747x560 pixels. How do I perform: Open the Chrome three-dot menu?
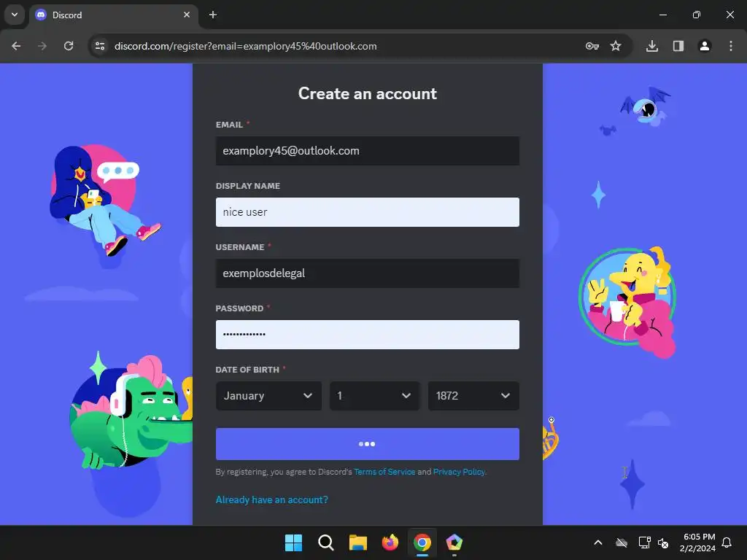pyautogui.click(x=731, y=46)
